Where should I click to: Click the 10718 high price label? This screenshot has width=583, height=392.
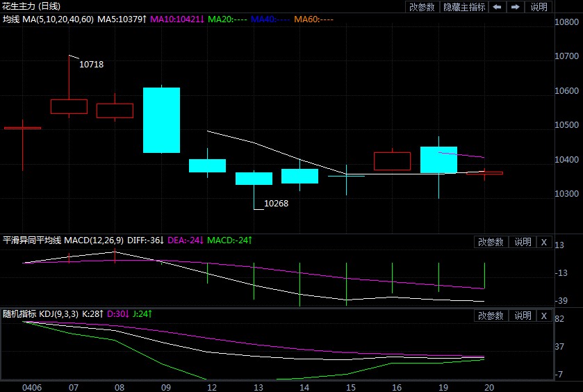click(x=92, y=65)
